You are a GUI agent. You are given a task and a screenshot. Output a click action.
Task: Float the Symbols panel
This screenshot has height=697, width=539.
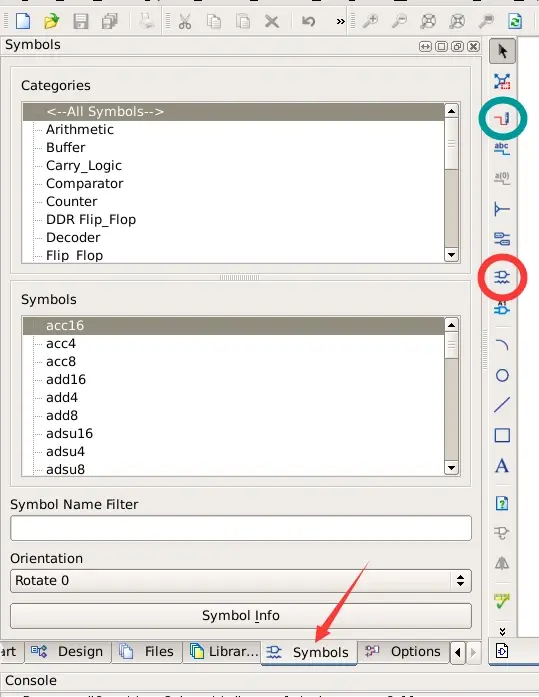457,46
